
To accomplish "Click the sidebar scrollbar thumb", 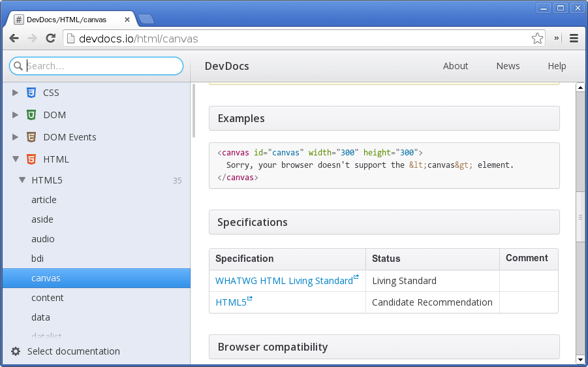I will pos(194,111).
